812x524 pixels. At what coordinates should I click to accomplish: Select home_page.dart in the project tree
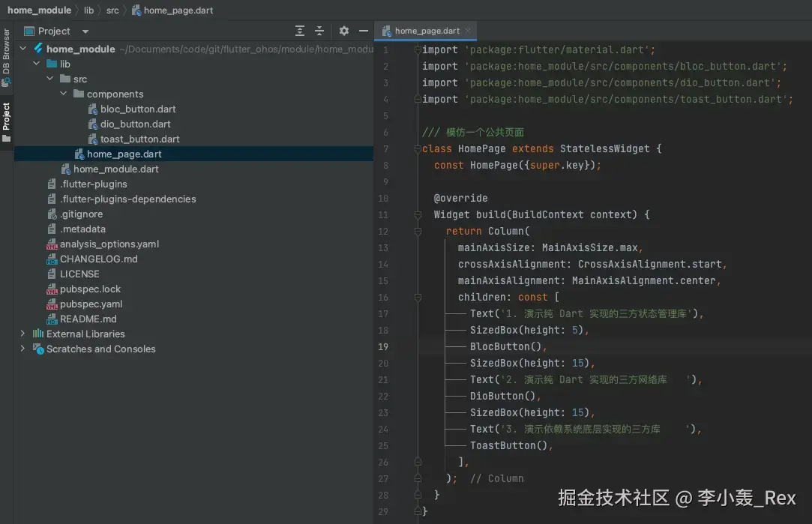(193, 154)
